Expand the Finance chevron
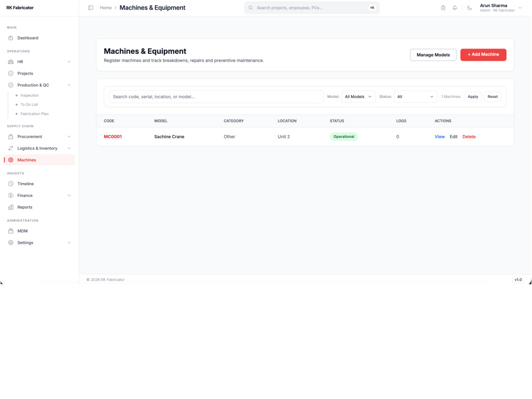Viewport: 532px width, 399px height. pos(69,195)
